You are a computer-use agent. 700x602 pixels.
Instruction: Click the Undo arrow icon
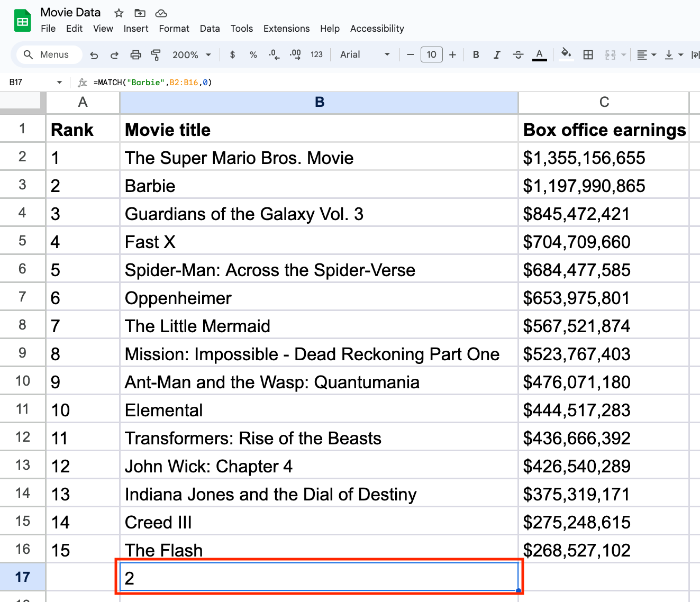94,54
